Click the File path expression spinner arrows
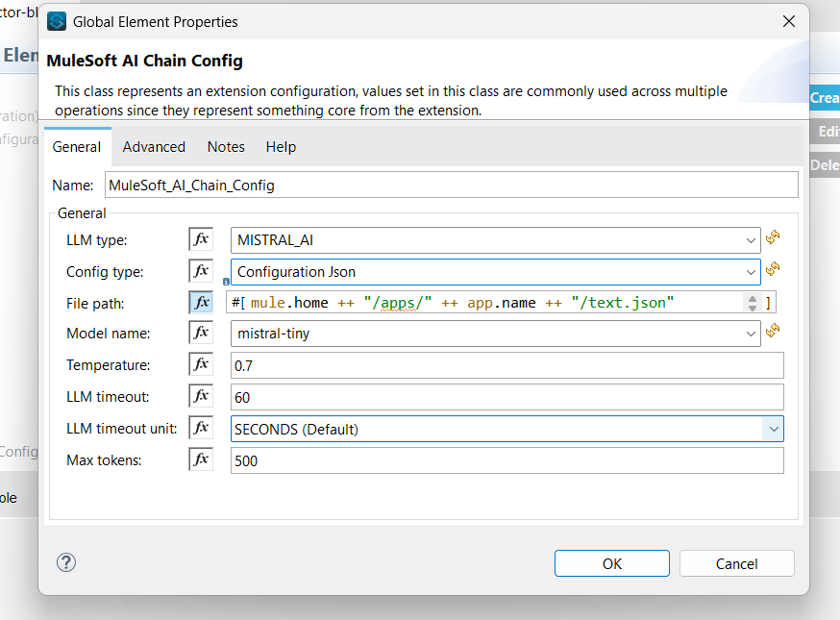This screenshot has width=840, height=620. [x=753, y=304]
